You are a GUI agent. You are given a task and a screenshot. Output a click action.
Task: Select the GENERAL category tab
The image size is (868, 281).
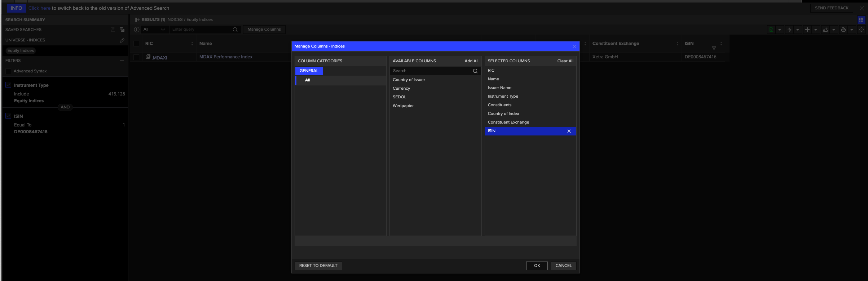coord(309,71)
